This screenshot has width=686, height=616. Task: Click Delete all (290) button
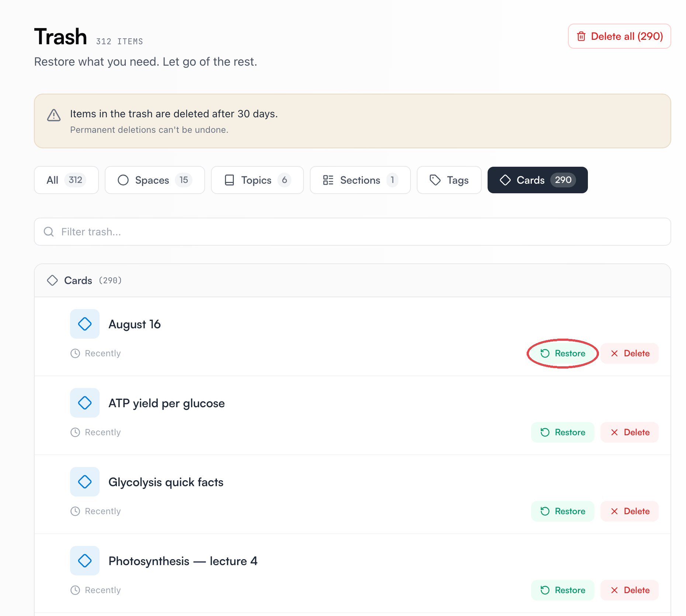tap(619, 36)
